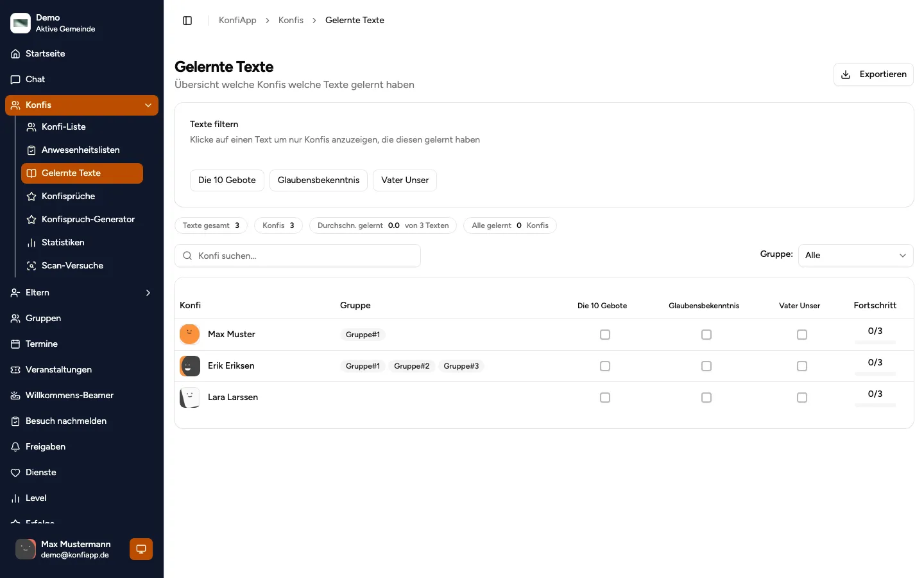The height and width of the screenshot is (578, 924).
Task: Click the Willkommens-Beamer projector icon
Action: click(x=15, y=396)
